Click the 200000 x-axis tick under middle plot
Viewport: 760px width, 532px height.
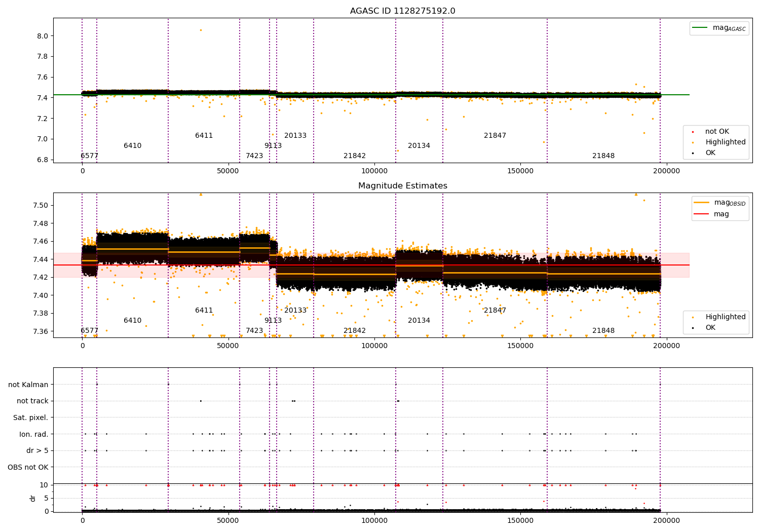click(666, 346)
